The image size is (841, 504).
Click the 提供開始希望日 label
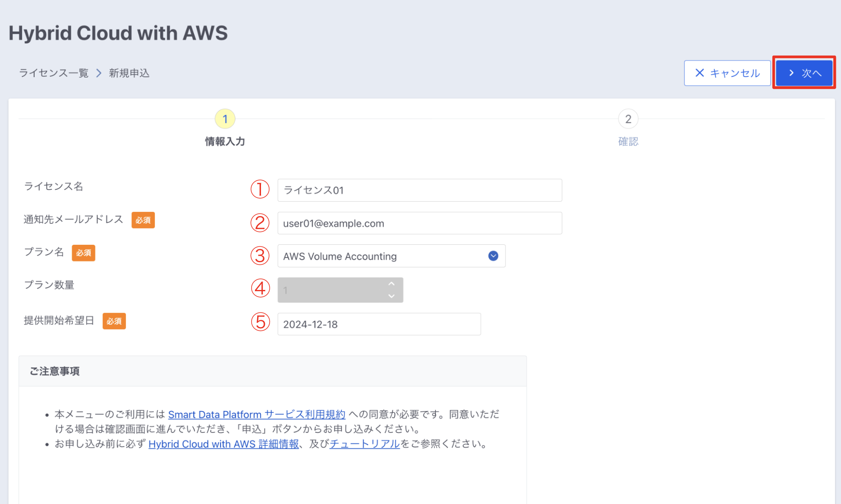pos(59,321)
